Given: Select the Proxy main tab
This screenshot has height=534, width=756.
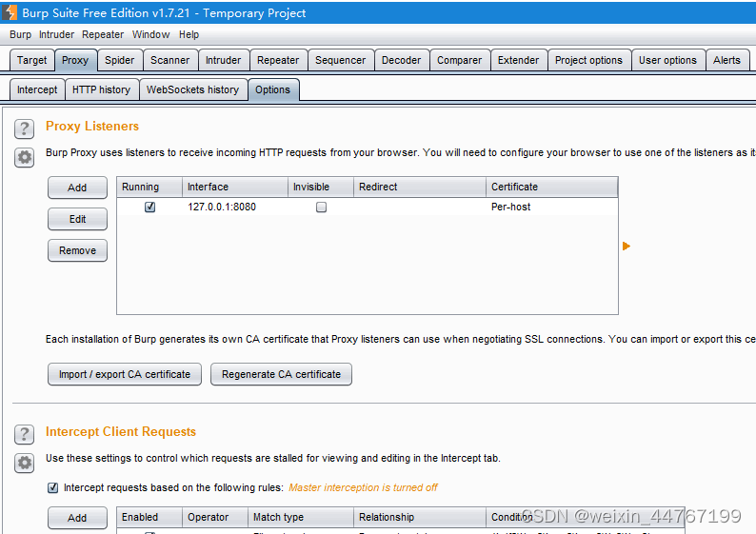Looking at the screenshot, I should point(75,60).
